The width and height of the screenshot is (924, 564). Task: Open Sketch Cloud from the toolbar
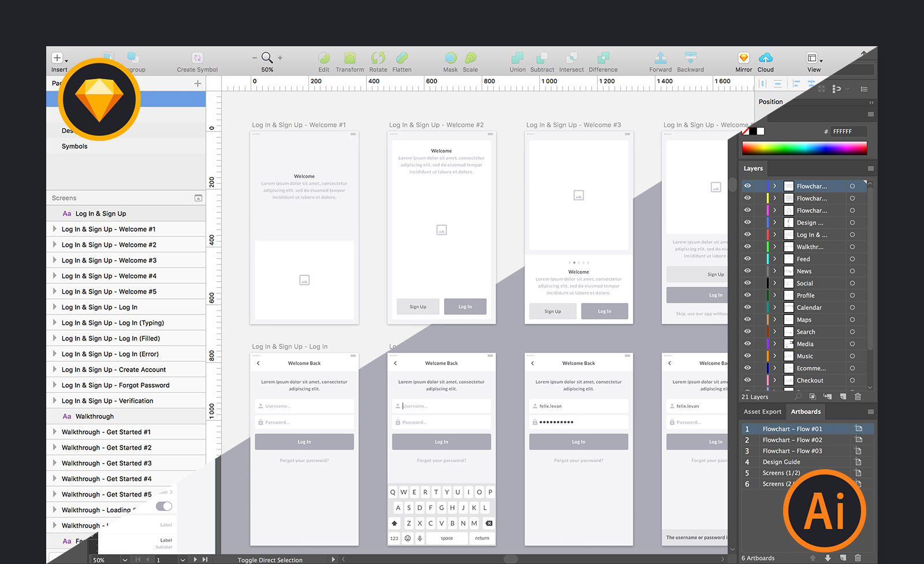tap(765, 61)
